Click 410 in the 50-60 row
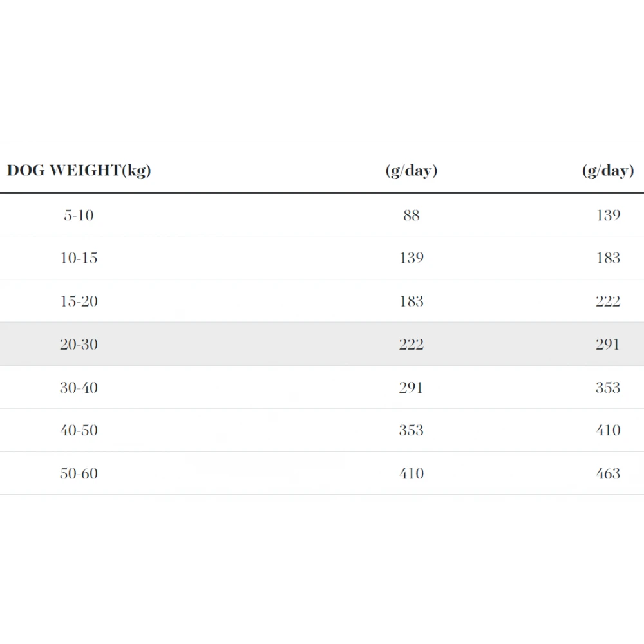644x644 pixels. 411,473
